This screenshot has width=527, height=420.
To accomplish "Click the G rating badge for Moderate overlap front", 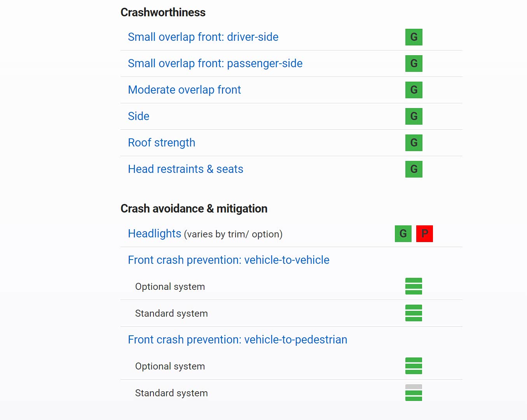I will coord(414,90).
